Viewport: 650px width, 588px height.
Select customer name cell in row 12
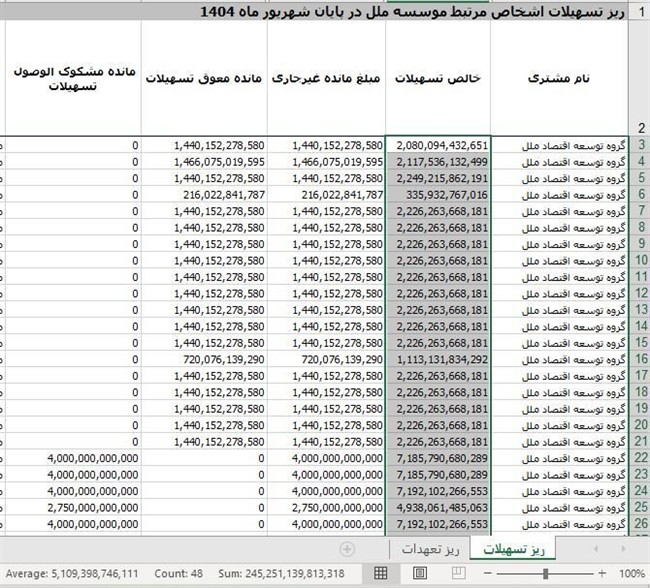point(560,294)
